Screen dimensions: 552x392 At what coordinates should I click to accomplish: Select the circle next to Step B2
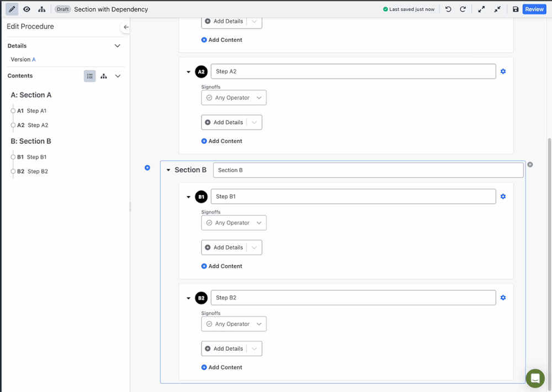point(12,171)
